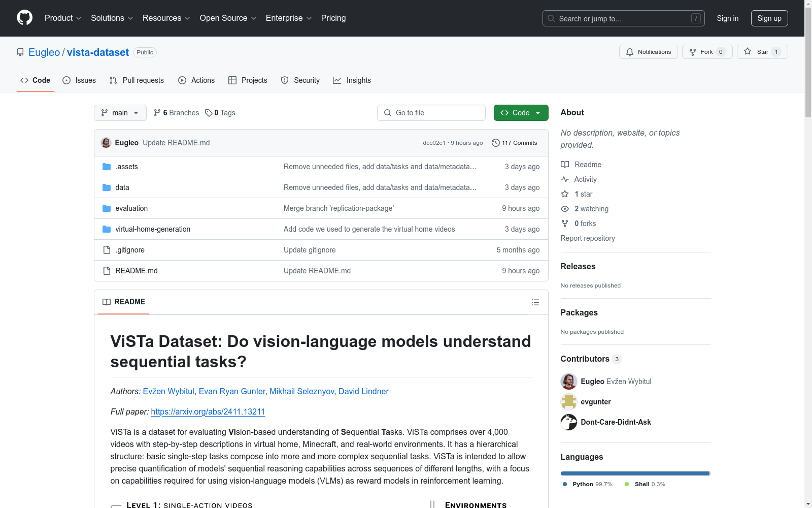The width and height of the screenshot is (812, 508).
Task: Click the search magnifier icon in header
Action: 551,18
